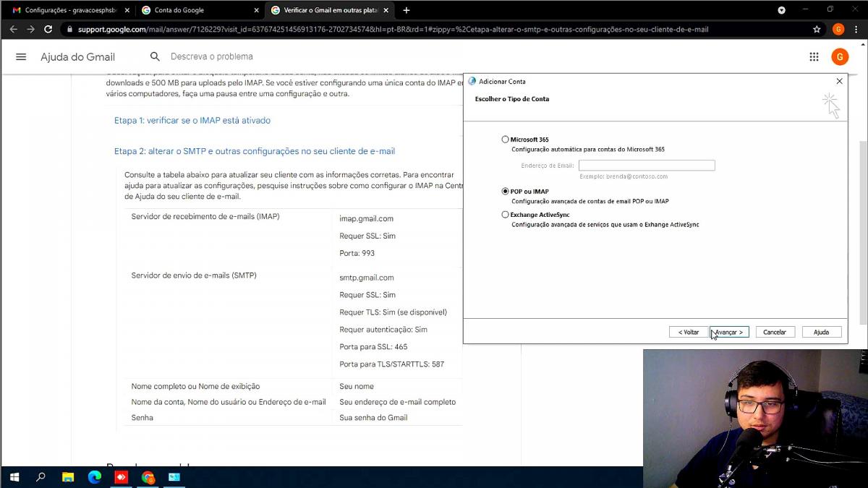Click 'Requer TLS: Sim (se disponível)'

[x=393, y=312]
